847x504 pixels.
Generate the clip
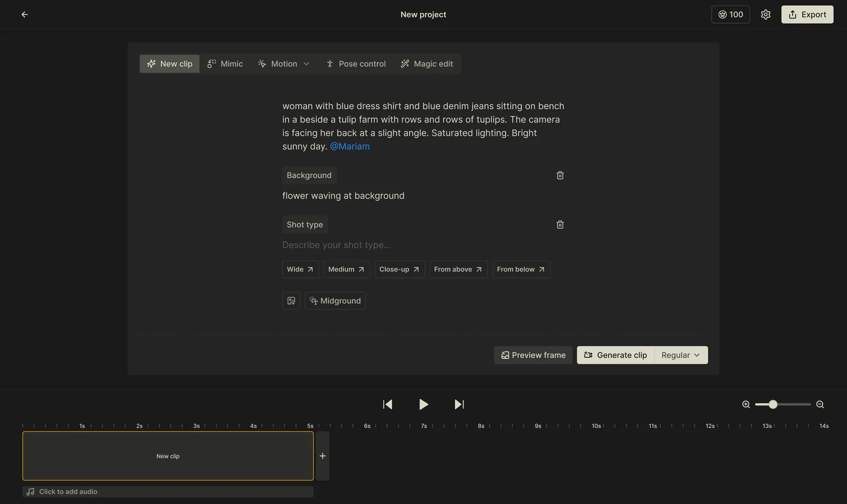[x=616, y=355]
